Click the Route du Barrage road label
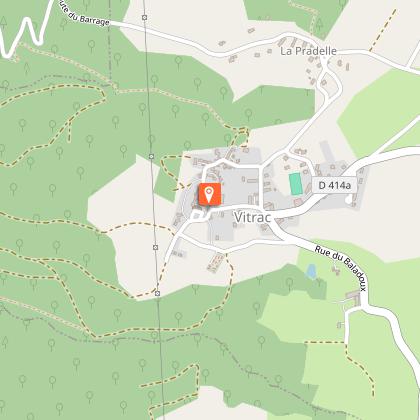Screen dimensions: 420x420 85,15
